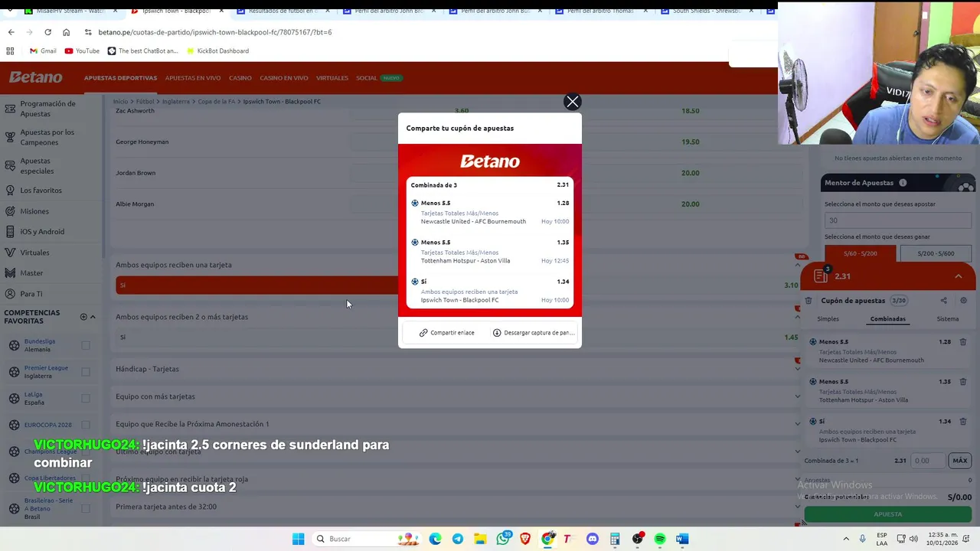Screen dimensions: 980x551
Task: Open Virtuales in left sidebar
Action: [34, 253]
